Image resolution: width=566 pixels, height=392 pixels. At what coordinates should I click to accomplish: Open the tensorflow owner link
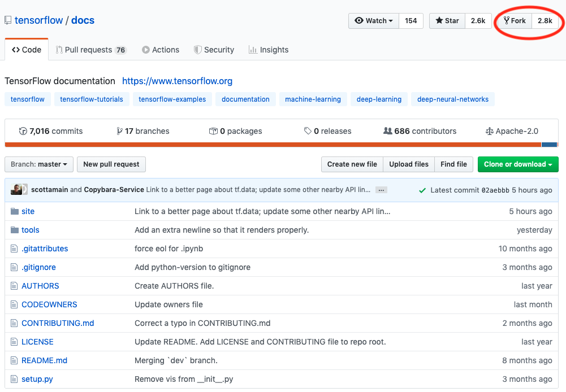(38, 20)
